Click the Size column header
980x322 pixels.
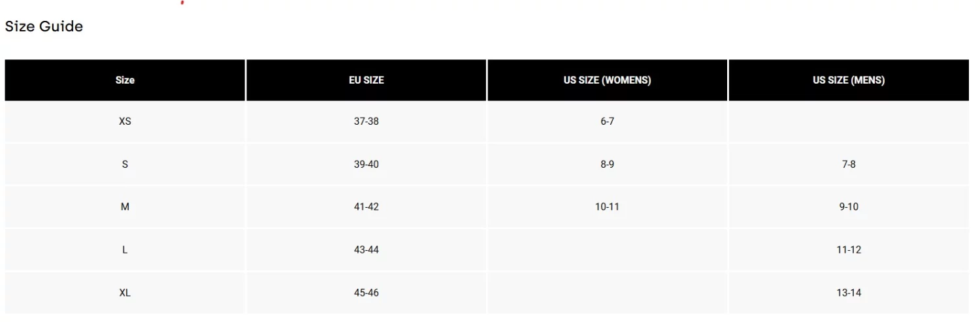coord(125,80)
